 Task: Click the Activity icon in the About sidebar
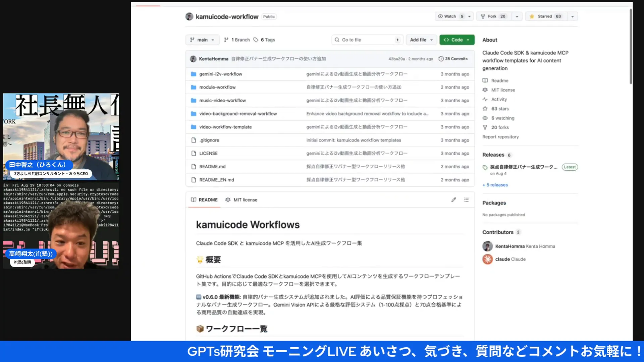pyautogui.click(x=485, y=99)
